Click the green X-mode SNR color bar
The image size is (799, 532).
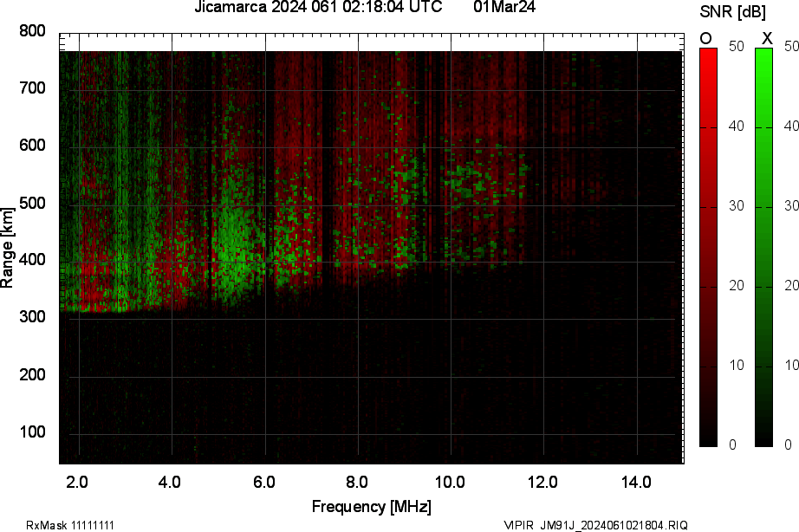pyautogui.click(x=763, y=247)
